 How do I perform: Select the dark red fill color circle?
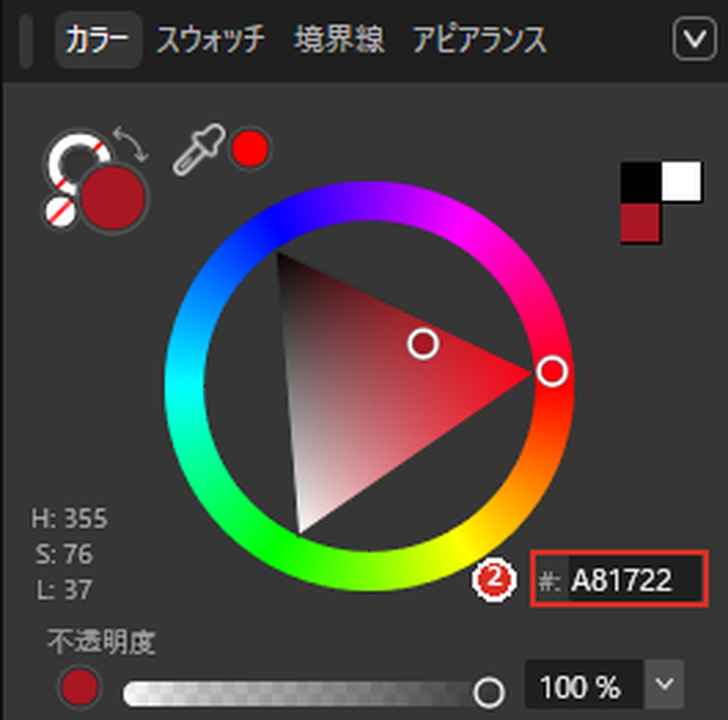point(114,198)
